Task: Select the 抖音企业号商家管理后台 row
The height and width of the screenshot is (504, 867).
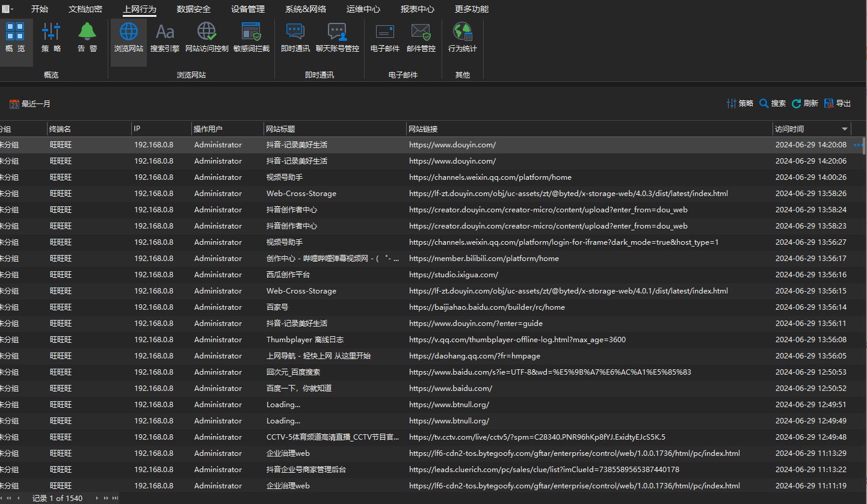Action: coord(431,470)
